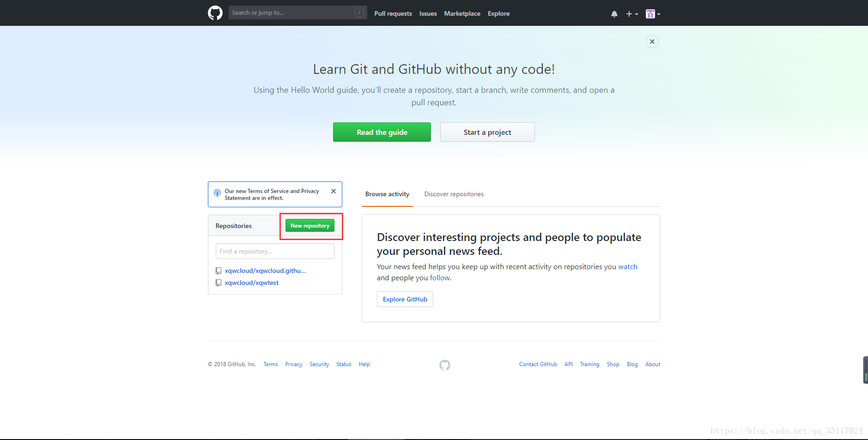The width and height of the screenshot is (868, 440).
Task: Click the privacy notice broadcast icon
Action: click(x=217, y=193)
